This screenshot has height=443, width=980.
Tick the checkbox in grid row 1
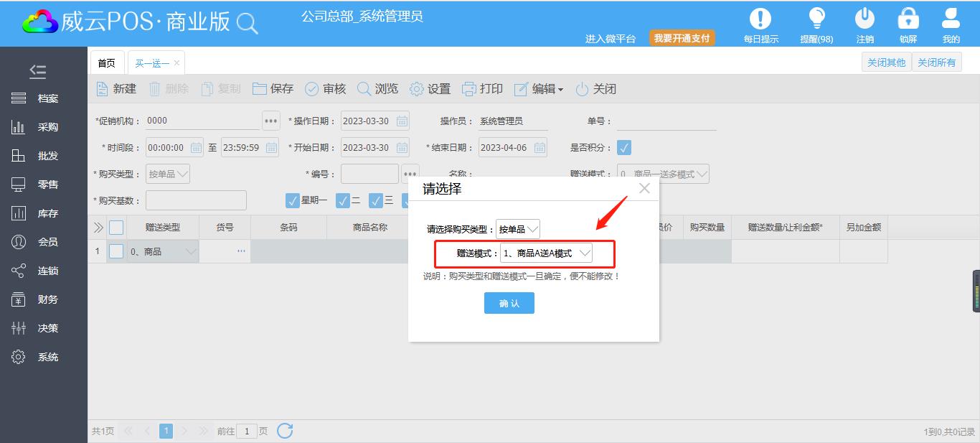[x=116, y=251]
